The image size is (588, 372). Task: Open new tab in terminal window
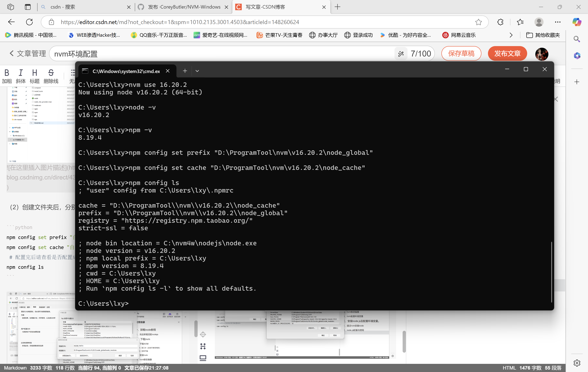[x=185, y=71]
